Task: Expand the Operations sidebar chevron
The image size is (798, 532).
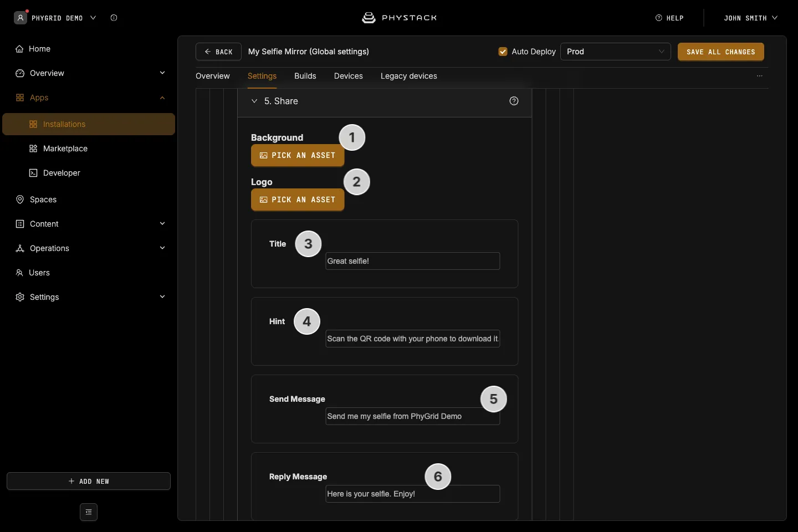Action: click(x=162, y=248)
